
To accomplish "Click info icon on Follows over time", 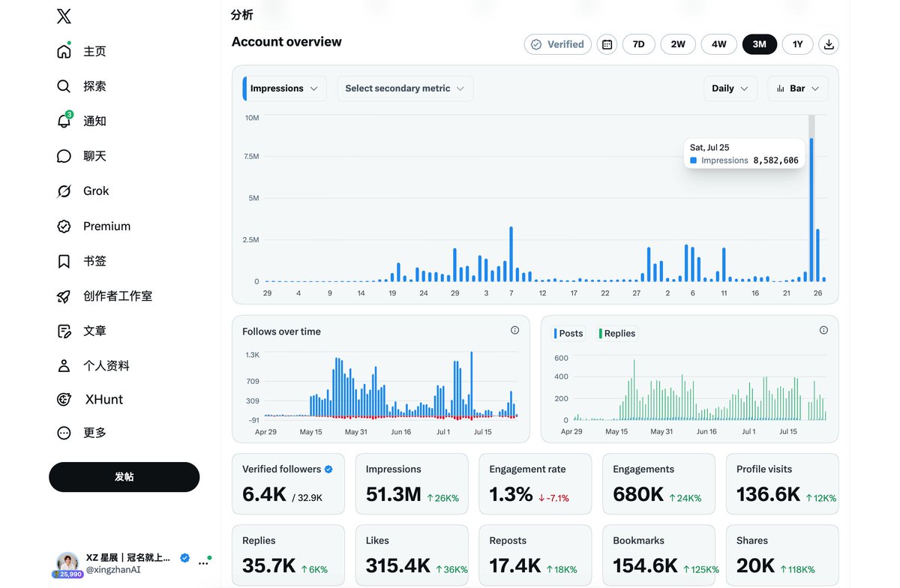I will (514, 330).
